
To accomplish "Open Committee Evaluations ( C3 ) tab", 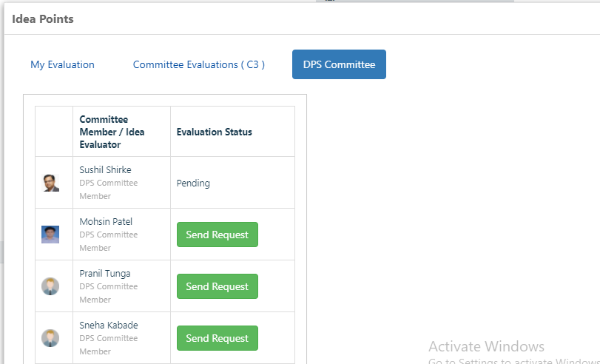I will pyautogui.click(x=198, y=64).
